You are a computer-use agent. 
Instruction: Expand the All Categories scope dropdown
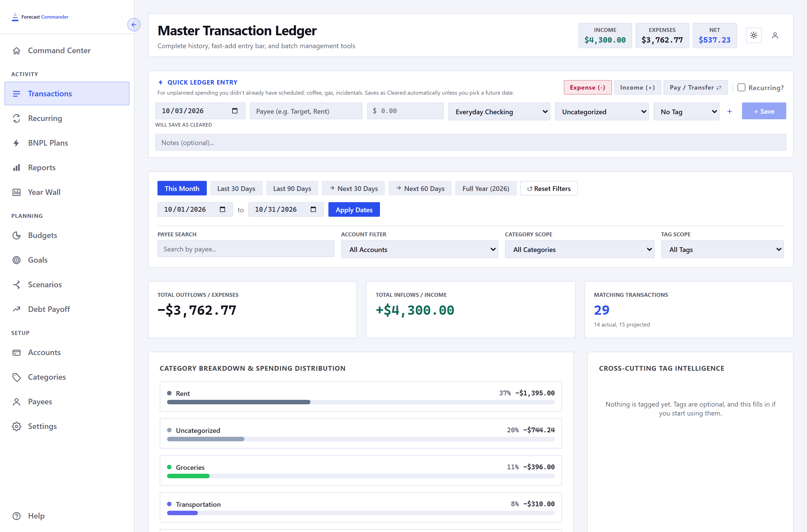pyautogui.click(x=579, y=249)
